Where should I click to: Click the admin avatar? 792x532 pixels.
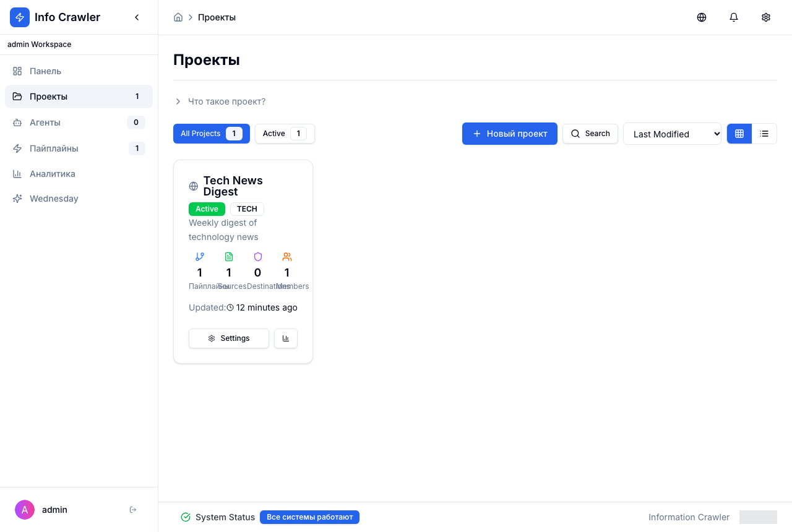click(x=25, y=510)
